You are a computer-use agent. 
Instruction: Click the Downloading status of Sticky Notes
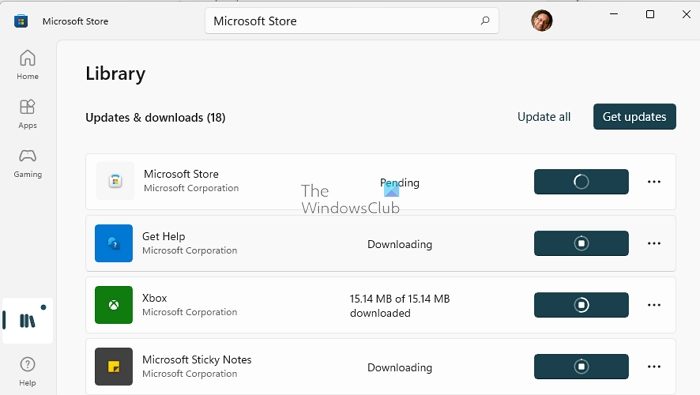click(400, 368)
